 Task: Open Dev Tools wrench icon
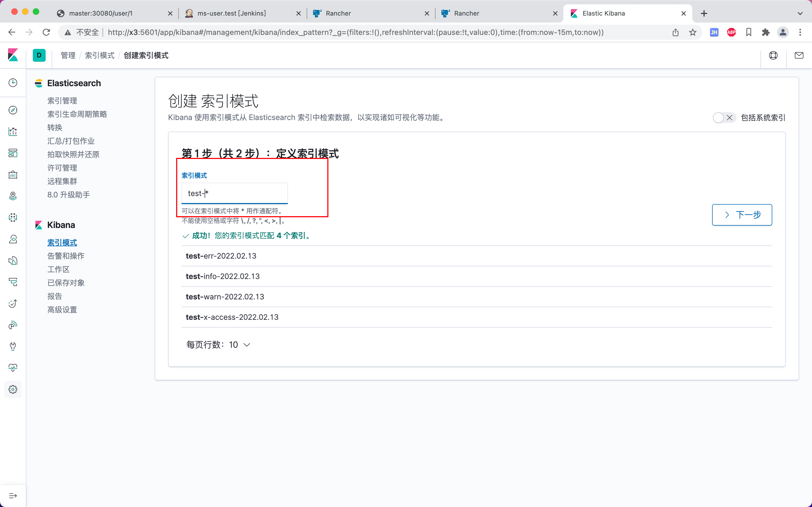coord(13,346)
